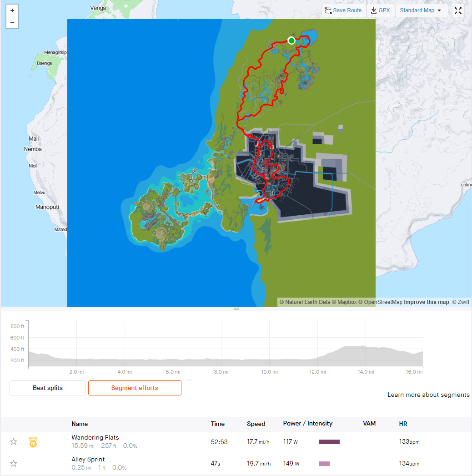Click the Natural Earth Data attribution
The image size is (472, 476).
point(305,302)
